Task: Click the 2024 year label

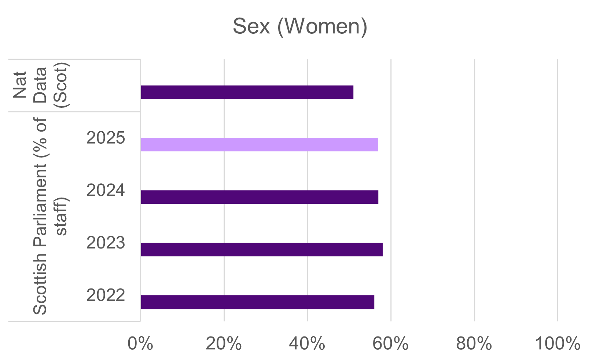Action: (106, 191)
